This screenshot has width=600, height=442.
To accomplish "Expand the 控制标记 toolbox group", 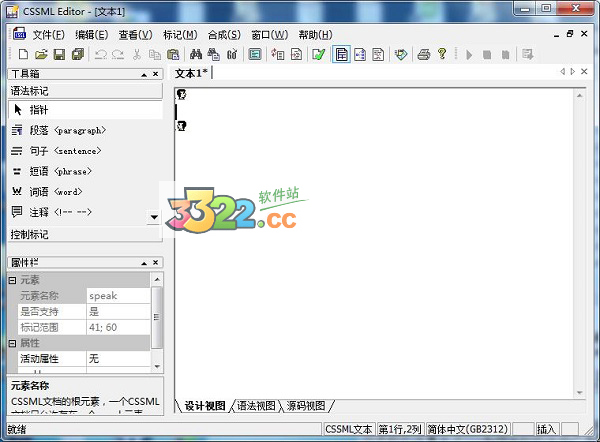I will coord(85,234).
